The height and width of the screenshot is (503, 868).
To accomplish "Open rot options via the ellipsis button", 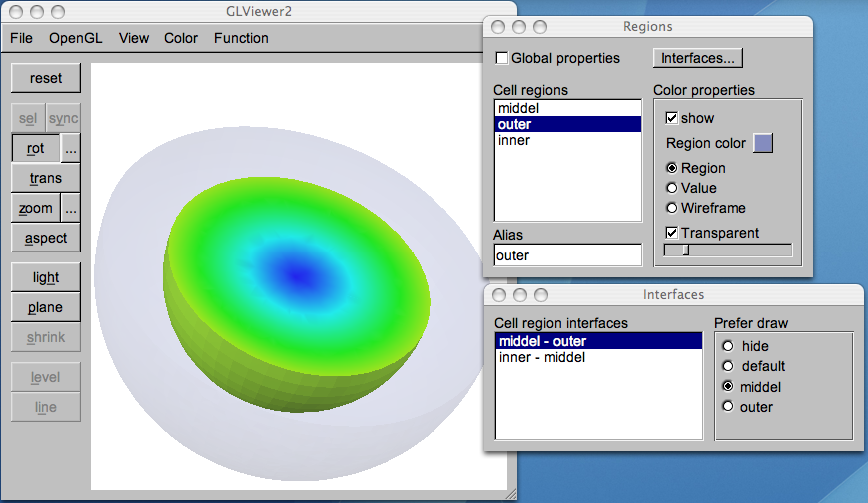I will click(70, 149).
